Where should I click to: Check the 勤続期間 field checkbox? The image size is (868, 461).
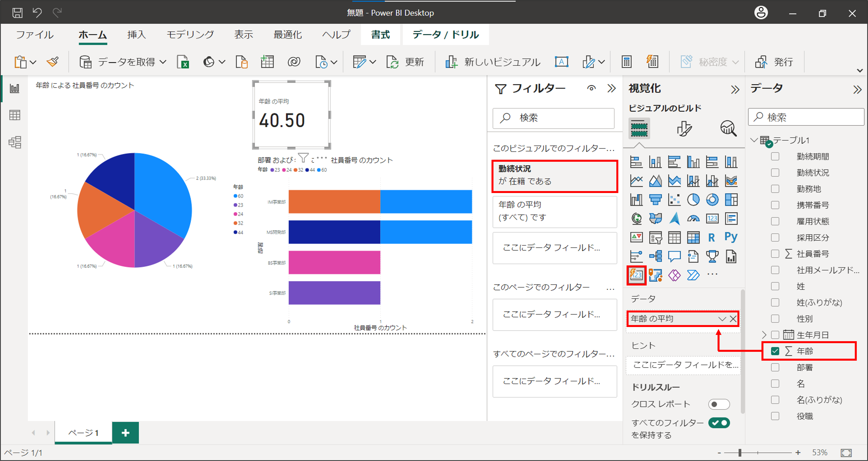coord(775,157)
